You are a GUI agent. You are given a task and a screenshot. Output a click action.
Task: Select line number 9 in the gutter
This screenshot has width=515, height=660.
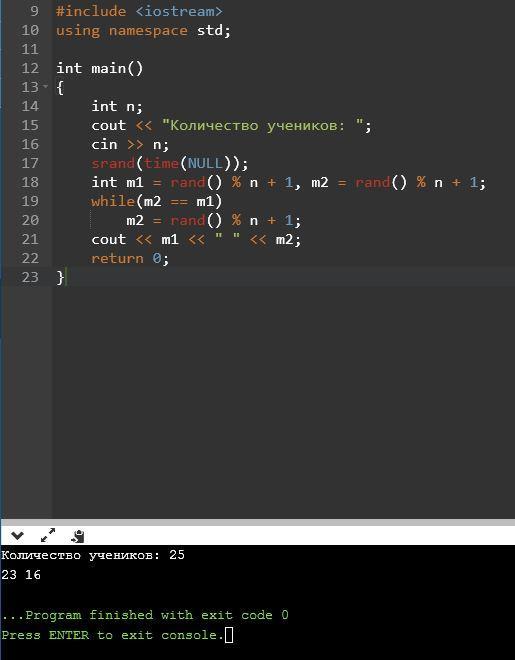[34, 11]
